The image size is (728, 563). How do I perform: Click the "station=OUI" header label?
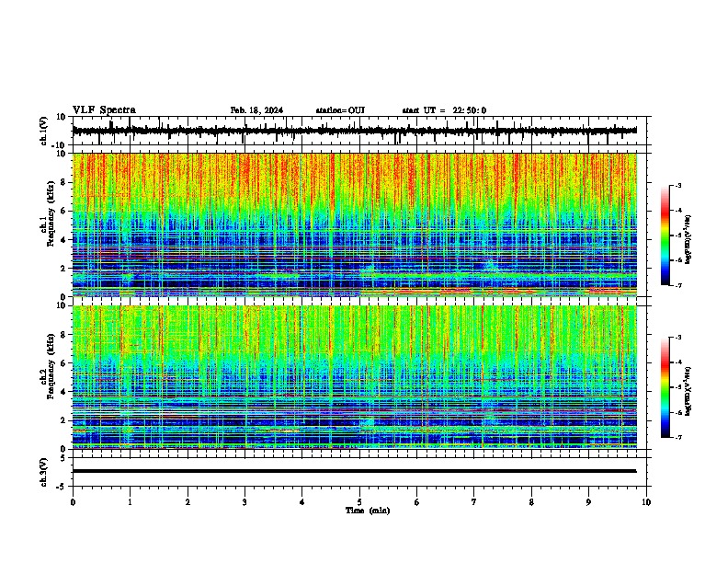point(340,110)
